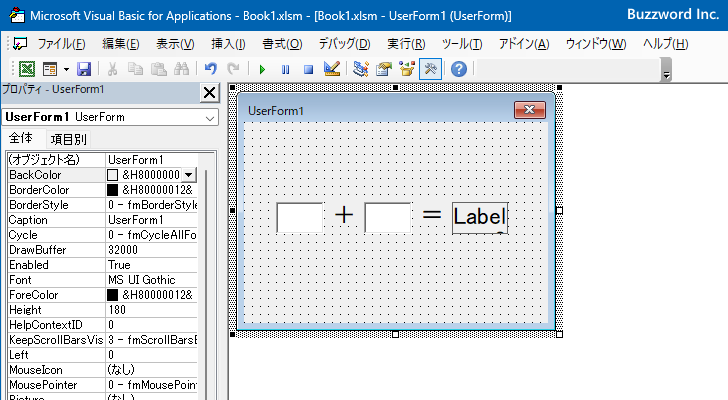Viewport: 728px width, 400px height.
Task: Select the Height property value 180
Action: tap(151, 310)
